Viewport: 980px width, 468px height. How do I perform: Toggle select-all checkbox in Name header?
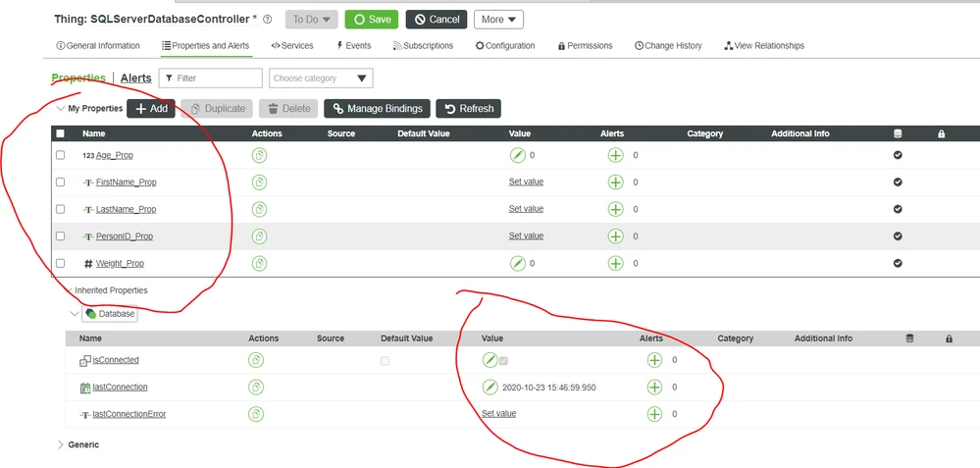[x=60, y=133]
